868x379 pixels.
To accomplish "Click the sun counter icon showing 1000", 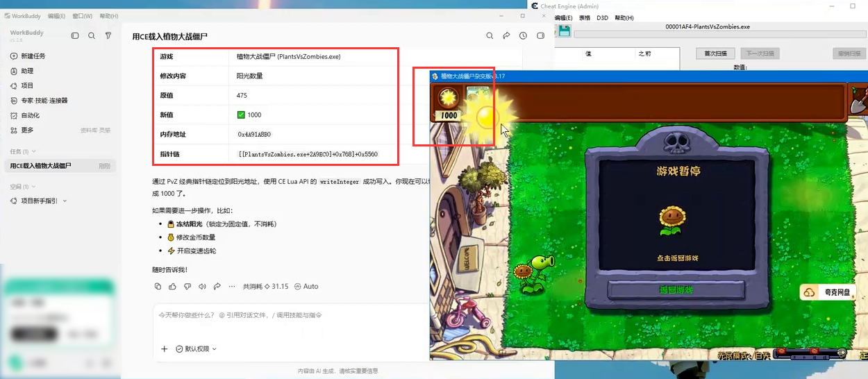I will coord(449,103).
